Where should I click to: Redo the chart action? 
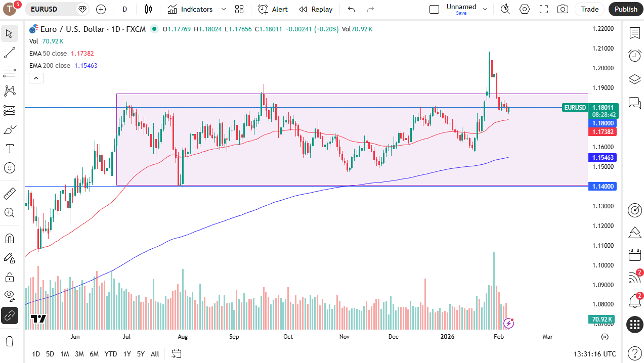pos(370,9)
